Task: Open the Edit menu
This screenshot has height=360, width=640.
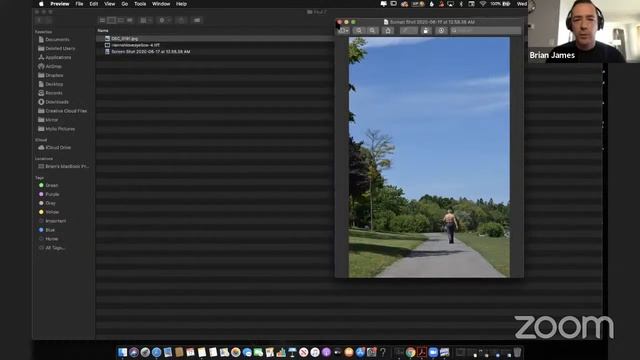Action: pyautogui.click(x=93, y=4)
